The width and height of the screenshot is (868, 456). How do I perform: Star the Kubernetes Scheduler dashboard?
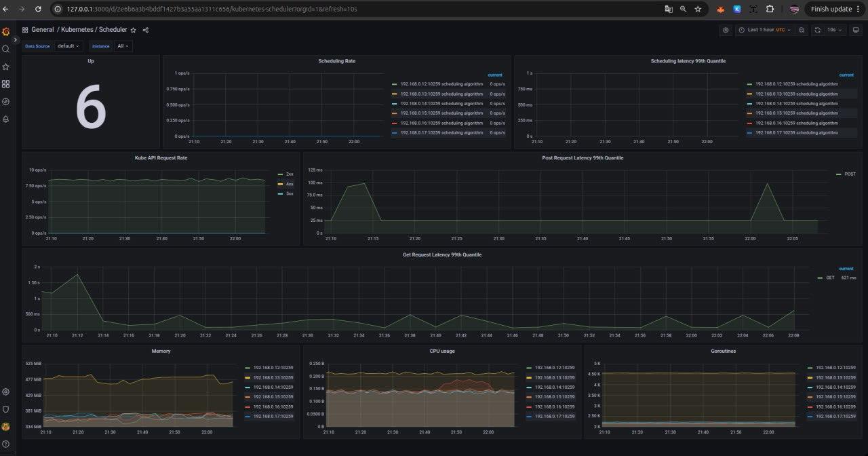(x=133, y=30)
